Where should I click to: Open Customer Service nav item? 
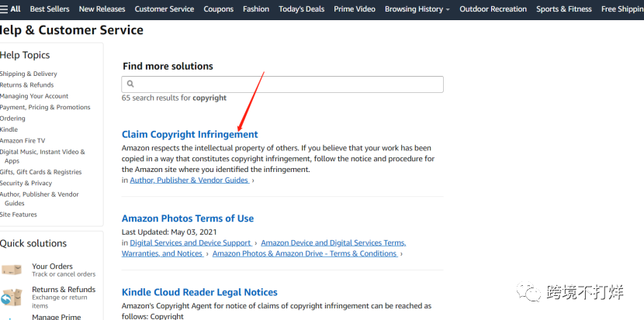coord(164,9)
